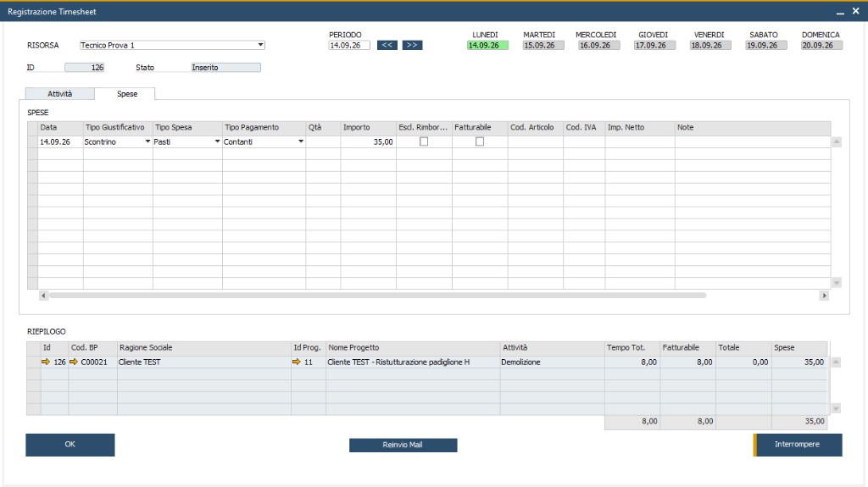Click Riepilogo grid scroll down arrow

tap(836, 409)
